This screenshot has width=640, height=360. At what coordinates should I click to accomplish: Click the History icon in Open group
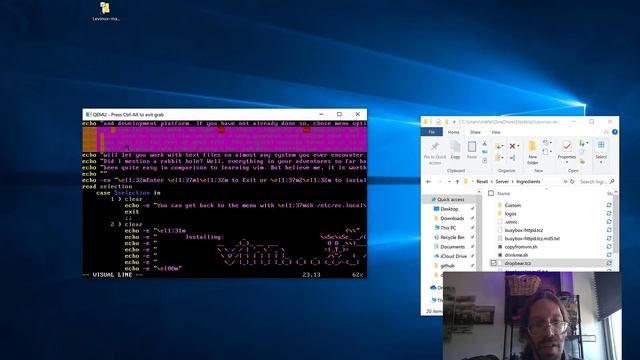(x=582, y=161)
